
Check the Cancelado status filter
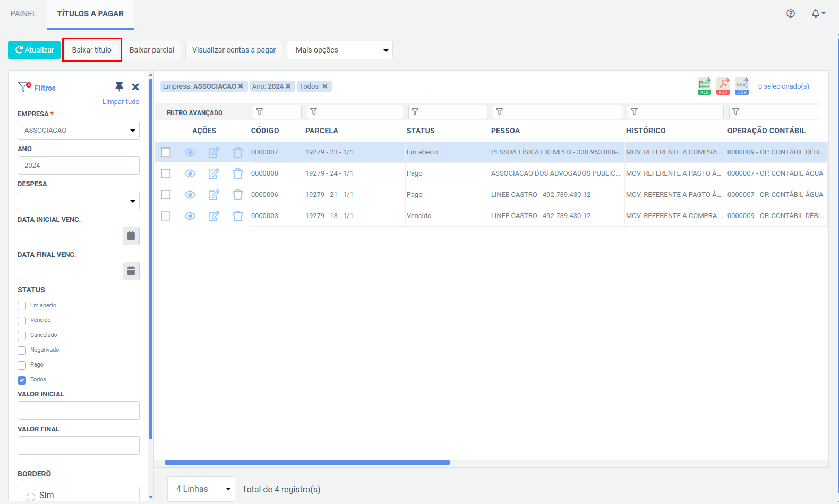point(22,336)
